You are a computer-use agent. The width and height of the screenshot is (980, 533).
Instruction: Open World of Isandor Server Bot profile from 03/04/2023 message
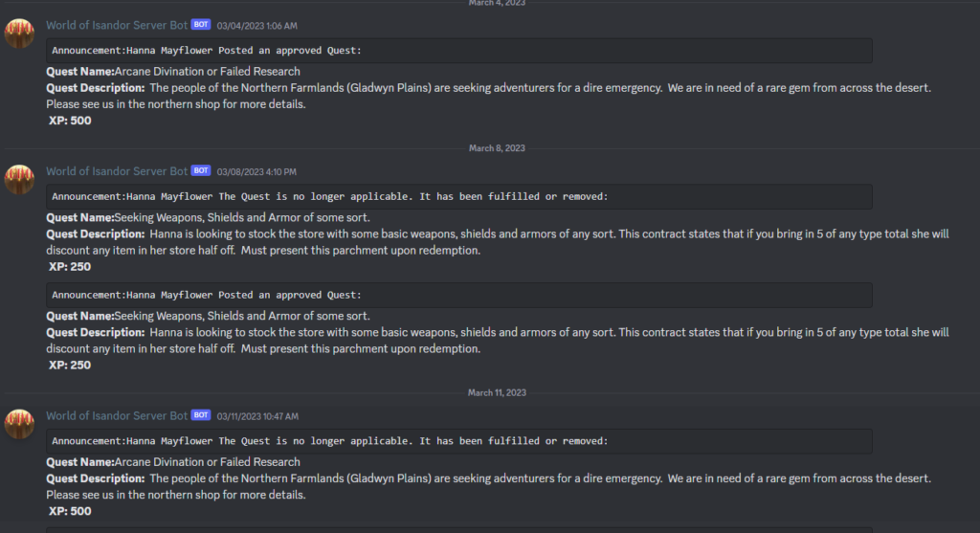tap(117, 24)
